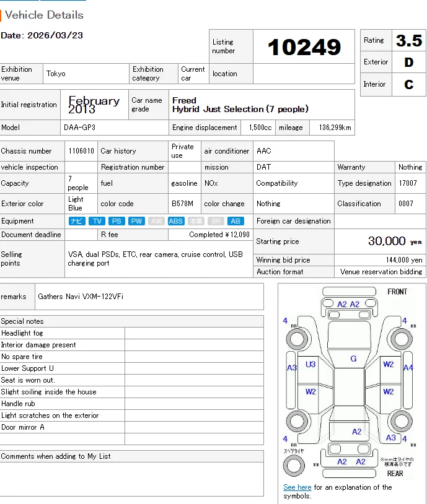
Task: Click the AAC air conditioner value
Action: 264,151
